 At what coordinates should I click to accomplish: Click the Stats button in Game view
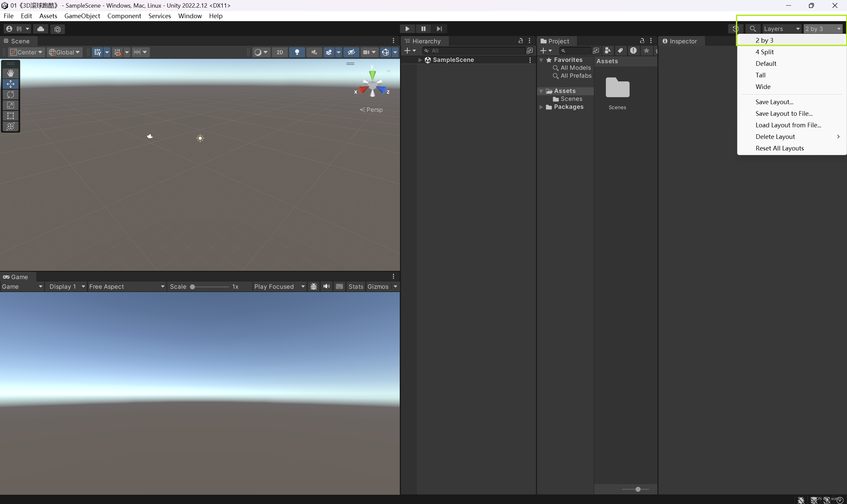355,287
